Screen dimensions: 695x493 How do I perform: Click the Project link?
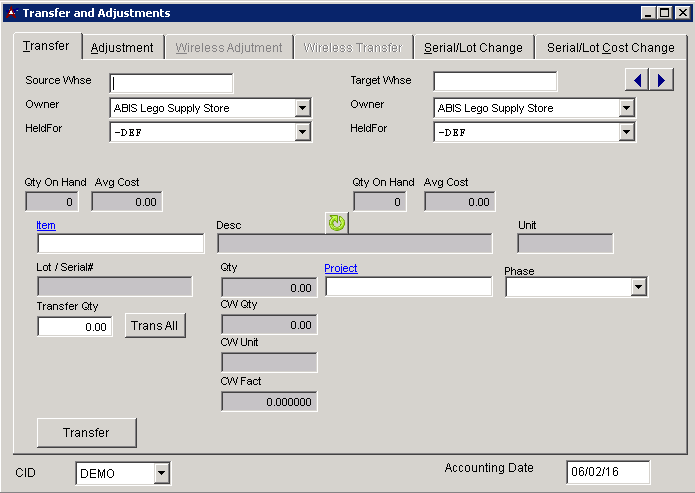point(341,268)
